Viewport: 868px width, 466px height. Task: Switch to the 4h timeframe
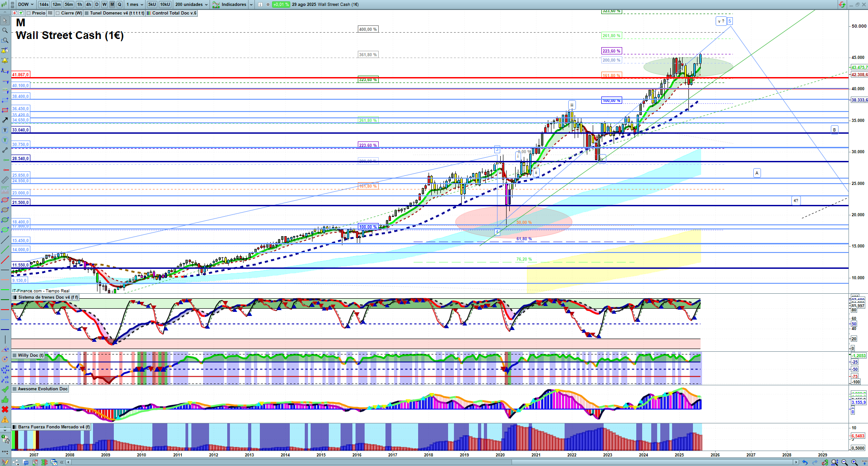pyautogui.click(x=88, y=5)
